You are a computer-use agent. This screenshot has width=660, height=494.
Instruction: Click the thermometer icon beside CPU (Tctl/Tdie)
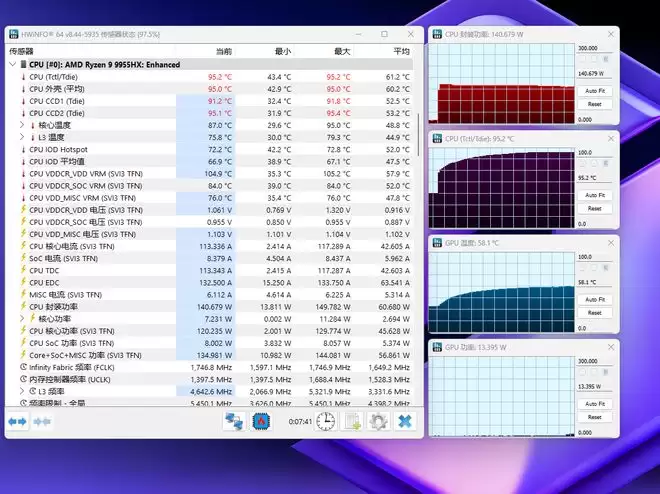click(x=24, y=77)
